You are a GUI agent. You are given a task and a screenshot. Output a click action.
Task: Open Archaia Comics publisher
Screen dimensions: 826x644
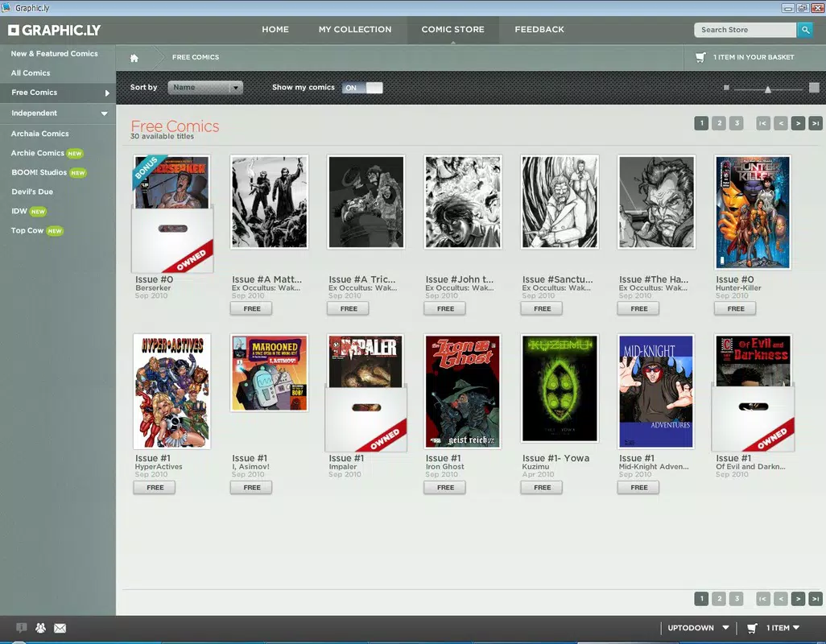40,134
